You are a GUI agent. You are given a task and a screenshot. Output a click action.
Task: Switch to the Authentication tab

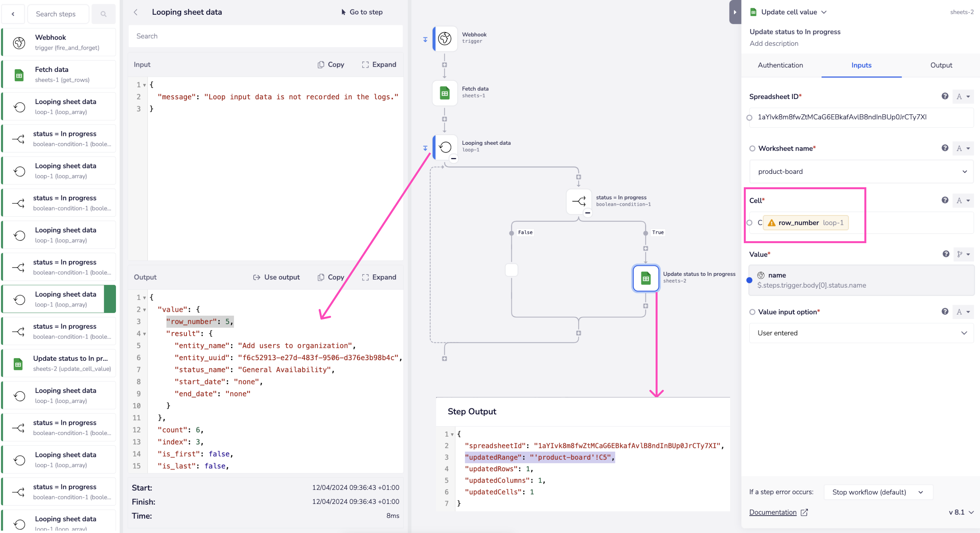(x=780, y=65)
